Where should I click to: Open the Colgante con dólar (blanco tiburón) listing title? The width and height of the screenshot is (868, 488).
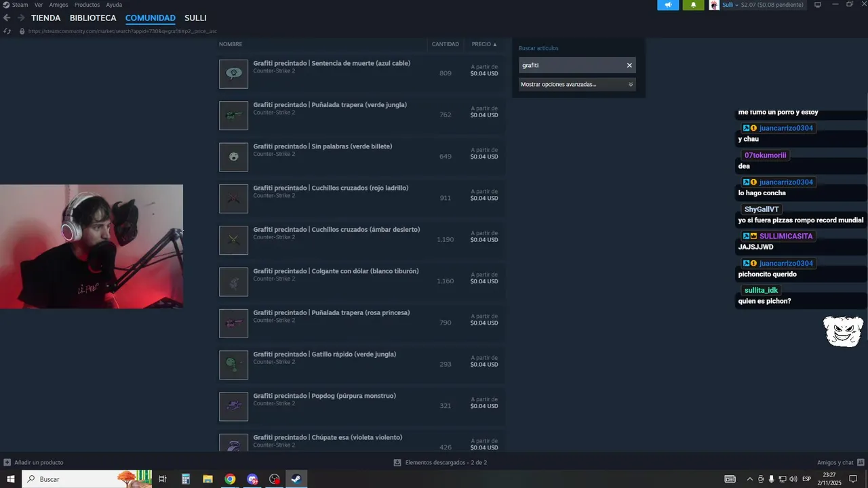point(336,271)
